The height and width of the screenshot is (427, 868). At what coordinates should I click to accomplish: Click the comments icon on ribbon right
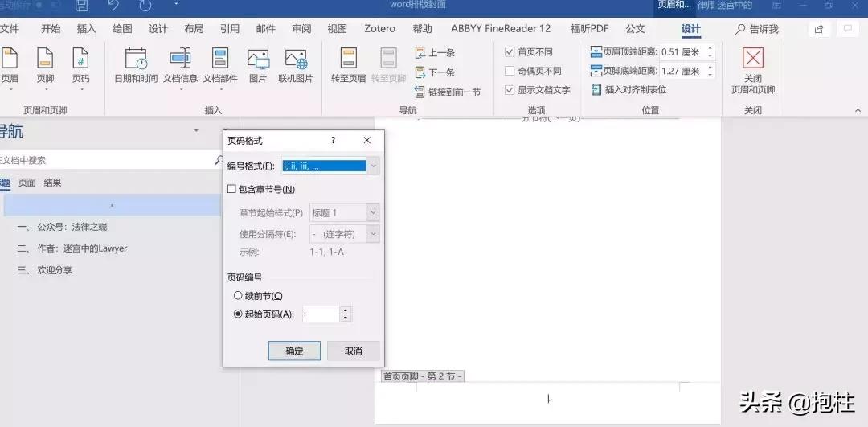847,29
